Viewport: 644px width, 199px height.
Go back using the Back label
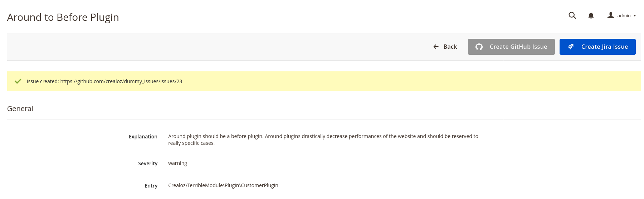pyautogui.click(x=450, y=47)
